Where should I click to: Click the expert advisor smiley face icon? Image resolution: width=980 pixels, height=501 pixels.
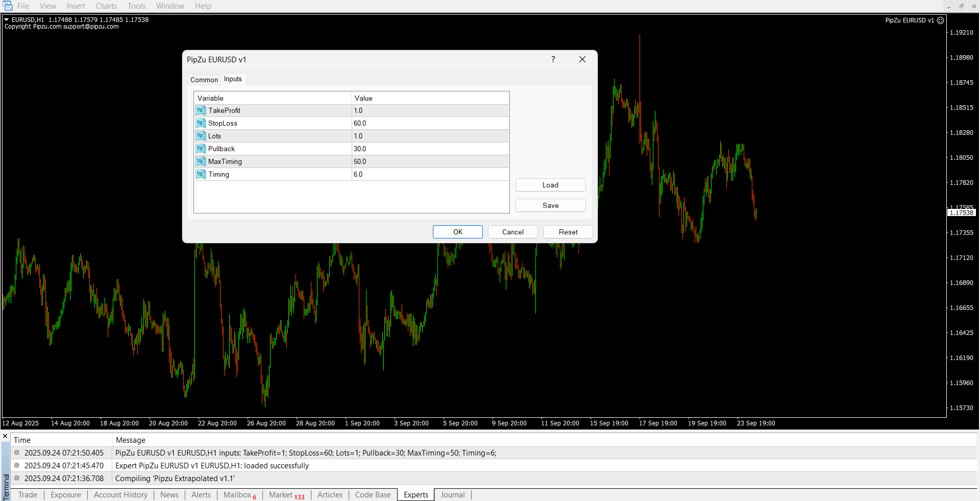[x=940, y=20]
